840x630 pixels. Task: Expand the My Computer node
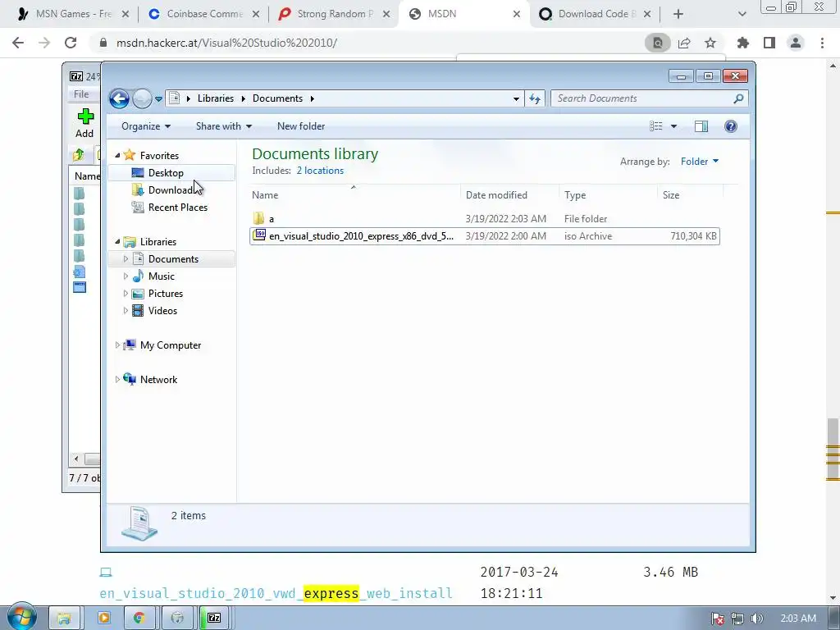[x=117, y=345]
